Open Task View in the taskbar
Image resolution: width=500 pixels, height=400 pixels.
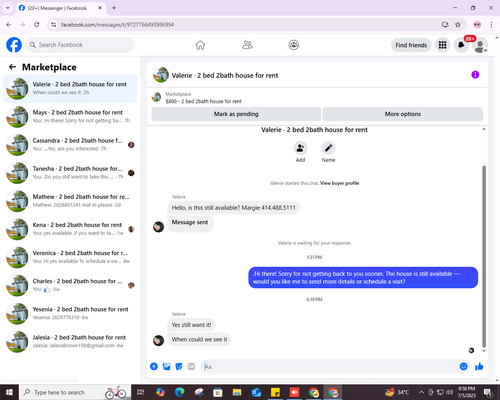[141, 392]
